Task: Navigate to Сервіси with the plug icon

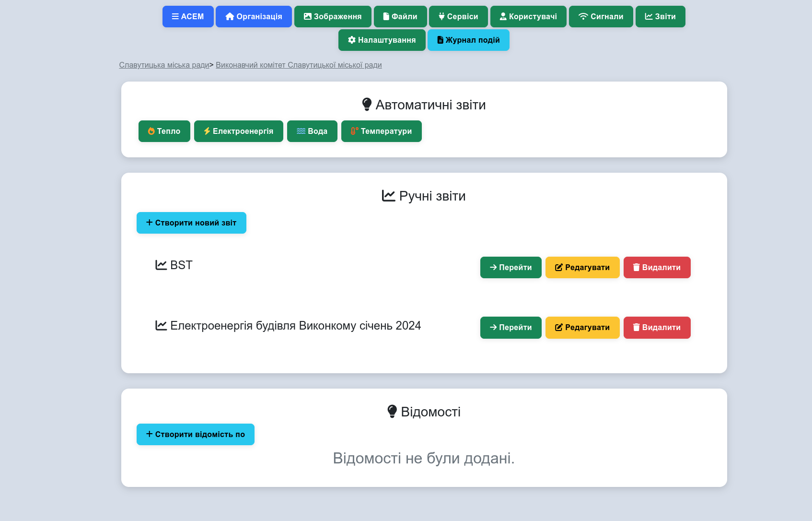Action: (458, 16)
